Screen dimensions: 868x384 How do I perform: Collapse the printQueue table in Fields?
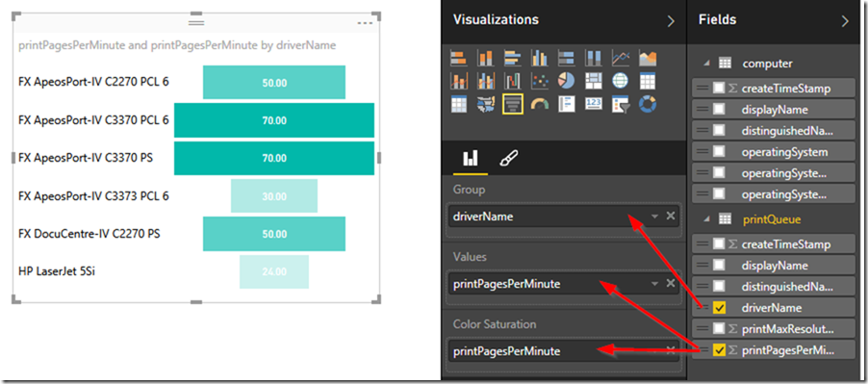[x=706, y=219]
